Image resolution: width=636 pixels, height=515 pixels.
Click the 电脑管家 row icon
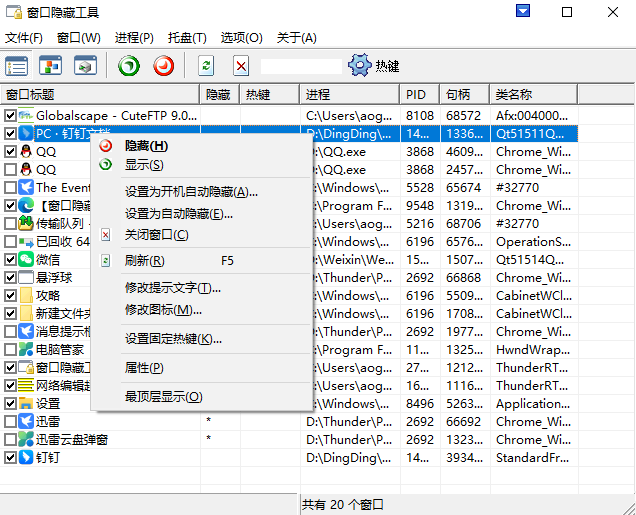coord(26,349)
